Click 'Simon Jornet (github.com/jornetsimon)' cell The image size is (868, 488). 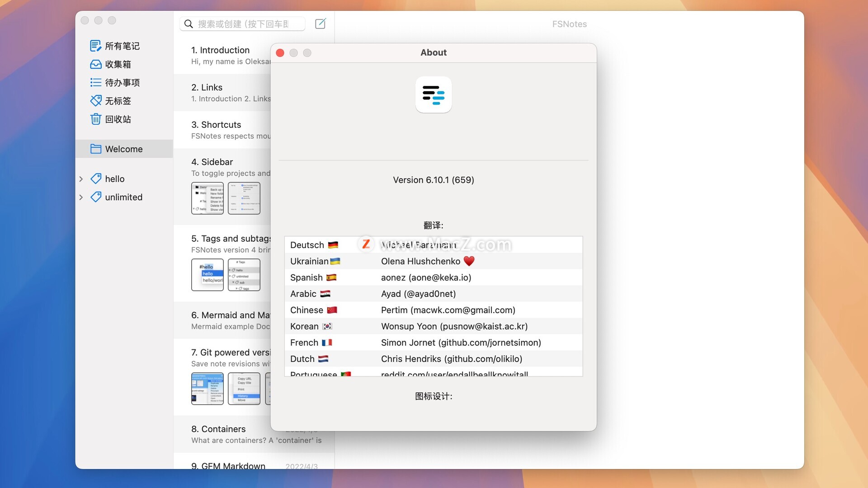pos(461,343)
